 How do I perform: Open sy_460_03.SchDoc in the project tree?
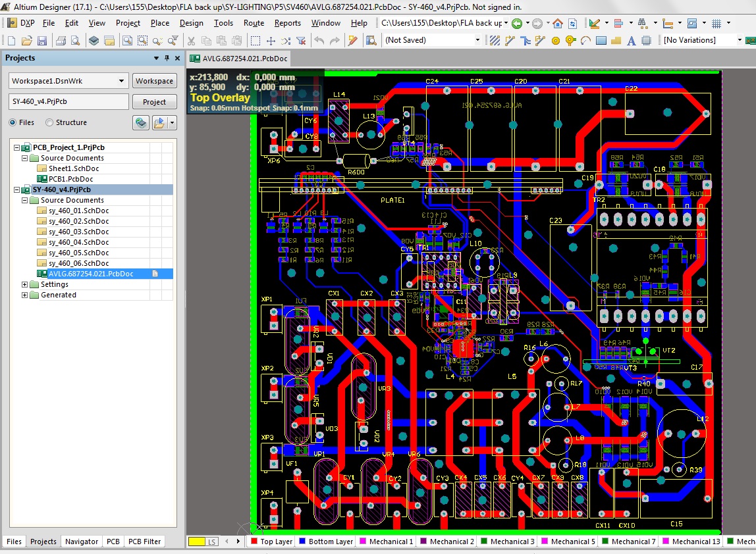coord(78,232)
